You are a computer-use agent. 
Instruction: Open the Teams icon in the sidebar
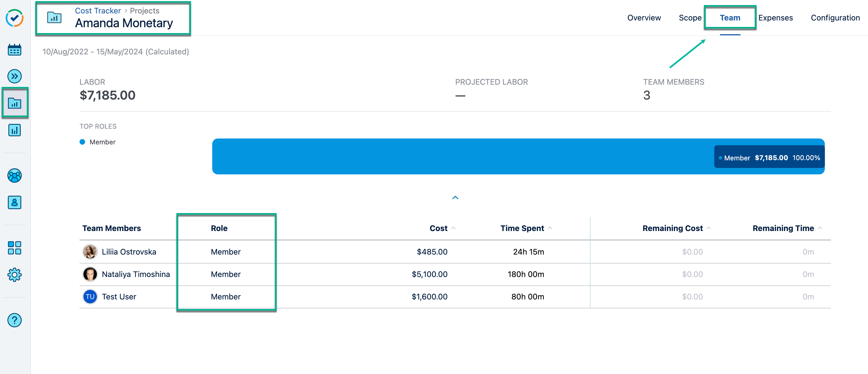pos(14,176)
